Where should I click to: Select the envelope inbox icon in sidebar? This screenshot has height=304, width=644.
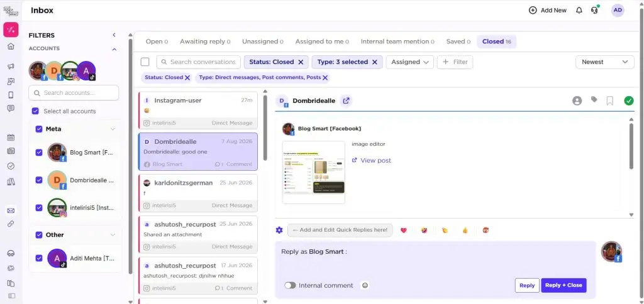pos(11,210)
